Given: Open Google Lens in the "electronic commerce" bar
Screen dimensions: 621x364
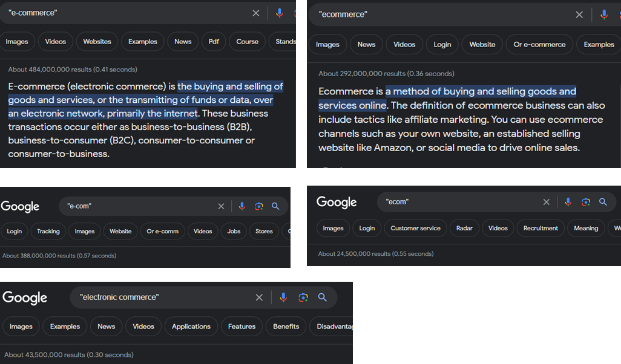Looking at the screenshot, I should pos(303,297).
